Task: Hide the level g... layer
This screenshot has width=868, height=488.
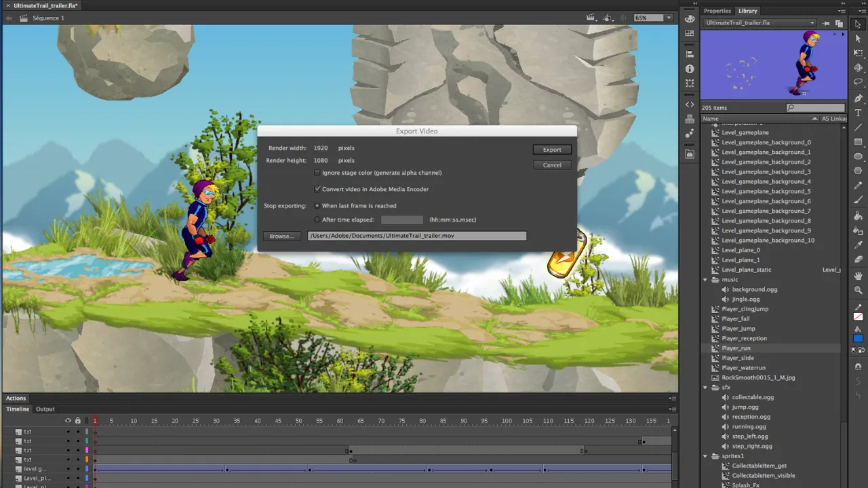Action: 68,469
